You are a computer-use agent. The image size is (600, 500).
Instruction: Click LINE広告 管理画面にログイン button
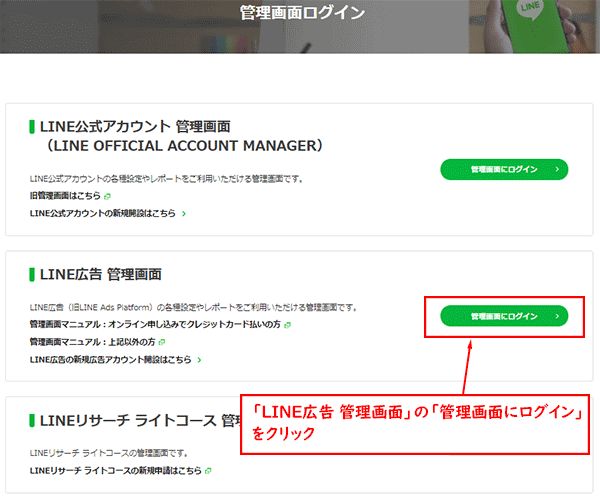(504, 316)
